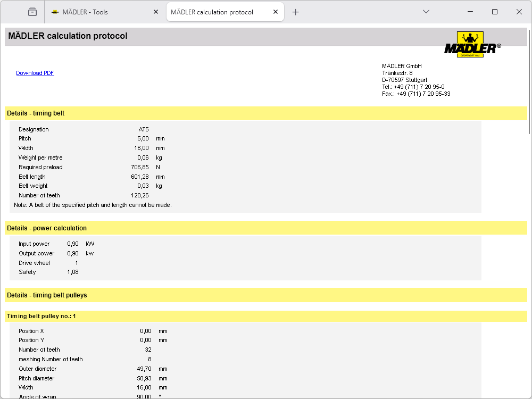Click the Details - power calculation header
The height and width of the screenshot is (399, 532).
pos(47,228)
